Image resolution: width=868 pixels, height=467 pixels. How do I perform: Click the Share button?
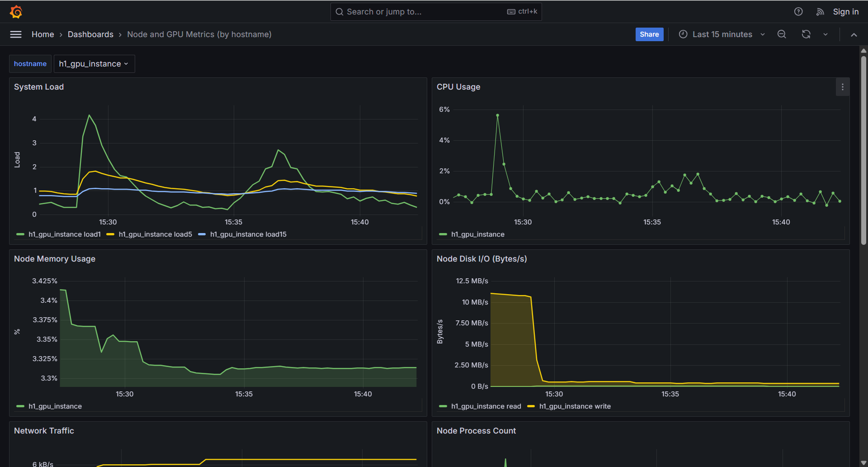(x=649, y=34)
